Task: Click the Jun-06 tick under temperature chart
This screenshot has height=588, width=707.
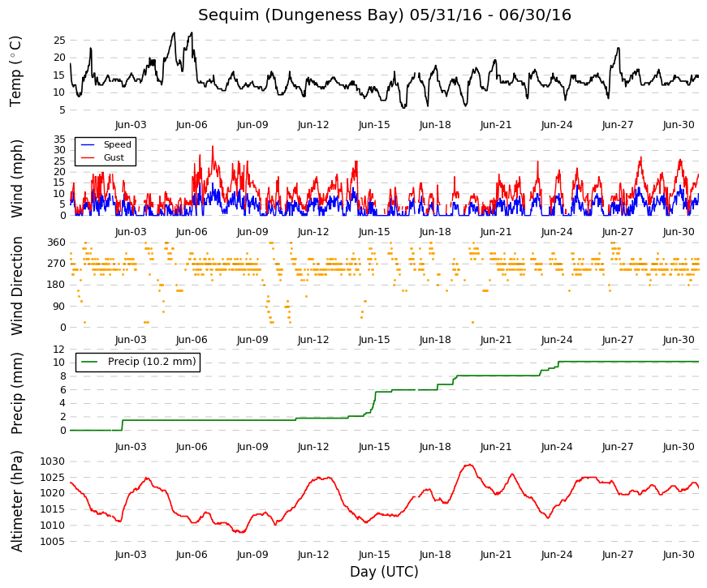Action: (x=192, y=125)
